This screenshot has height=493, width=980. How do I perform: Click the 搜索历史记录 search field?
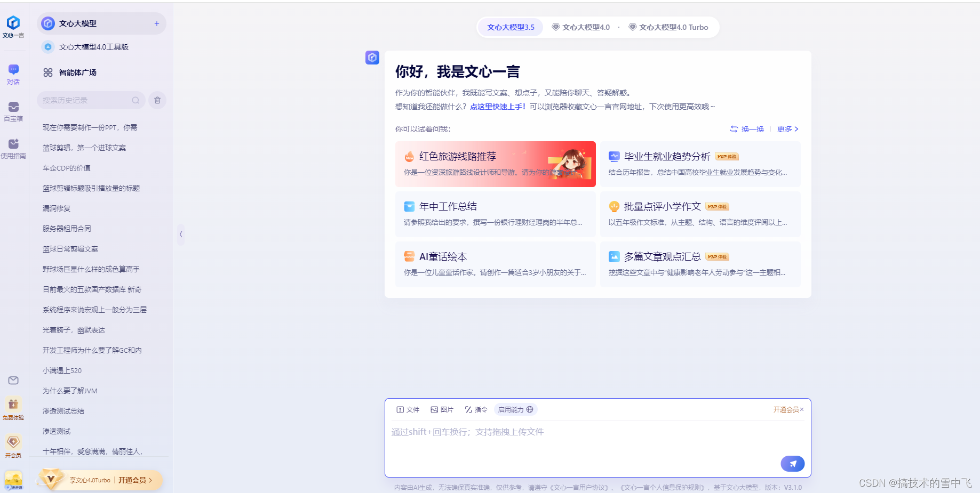(91, 100)
